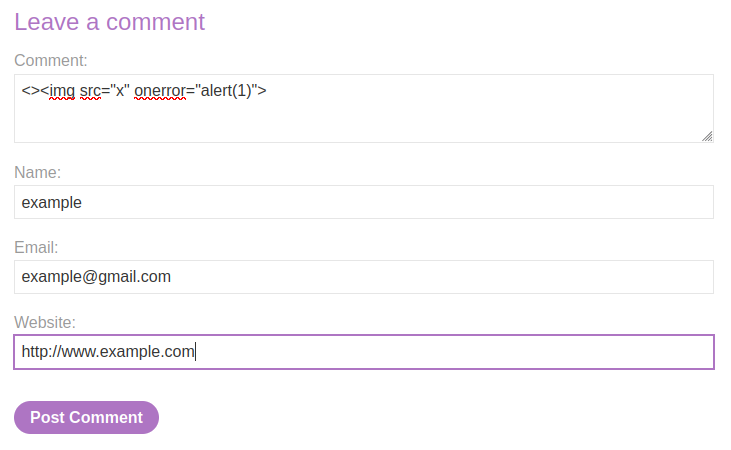Click the Name input field
Screen dimensions: 731x450
[364, 202]
